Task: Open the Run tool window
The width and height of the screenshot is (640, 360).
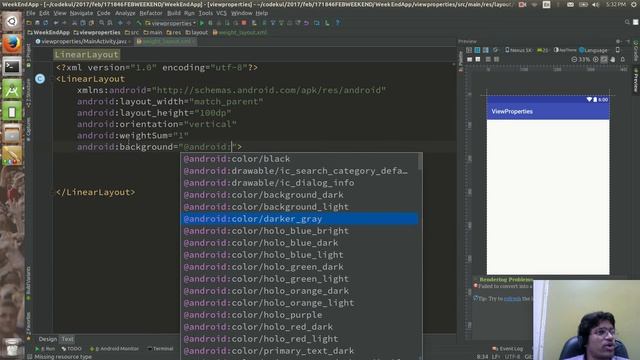Action: (45, 349)
